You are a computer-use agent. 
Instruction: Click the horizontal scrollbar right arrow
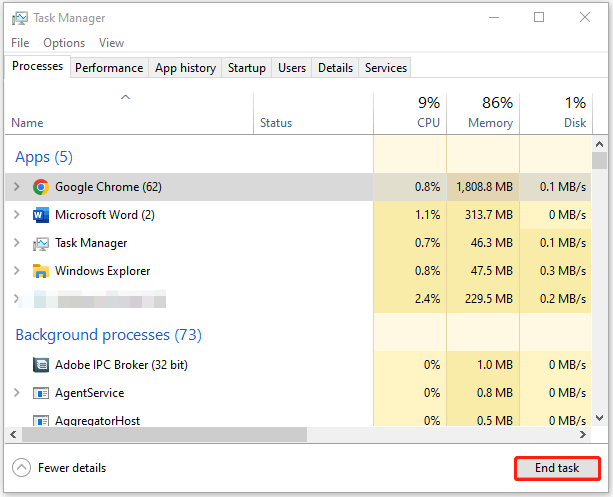tap(583, 434)
